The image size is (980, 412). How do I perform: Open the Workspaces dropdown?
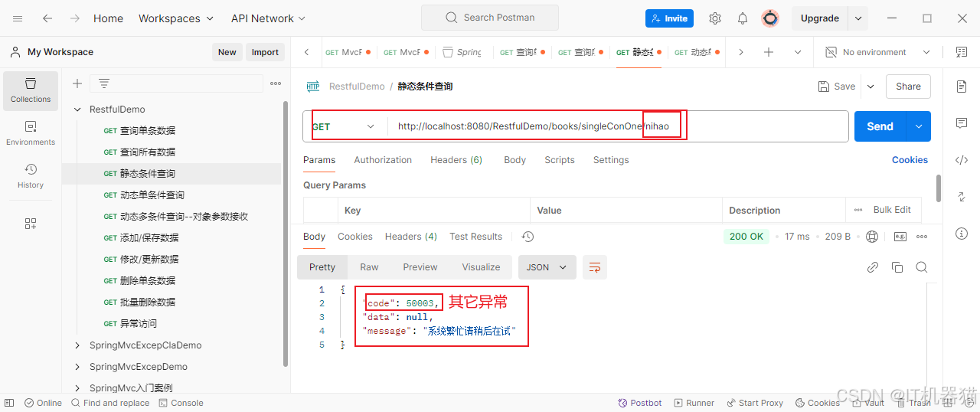coord(175,18)
